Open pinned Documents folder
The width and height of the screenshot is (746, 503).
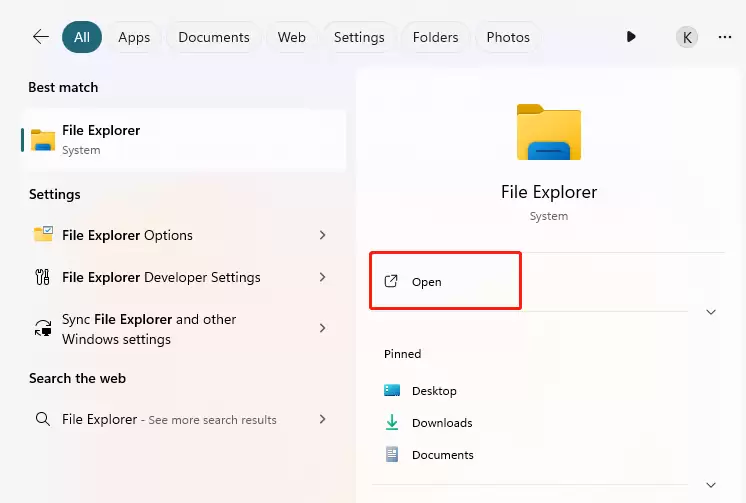click(x=442, y=454)
